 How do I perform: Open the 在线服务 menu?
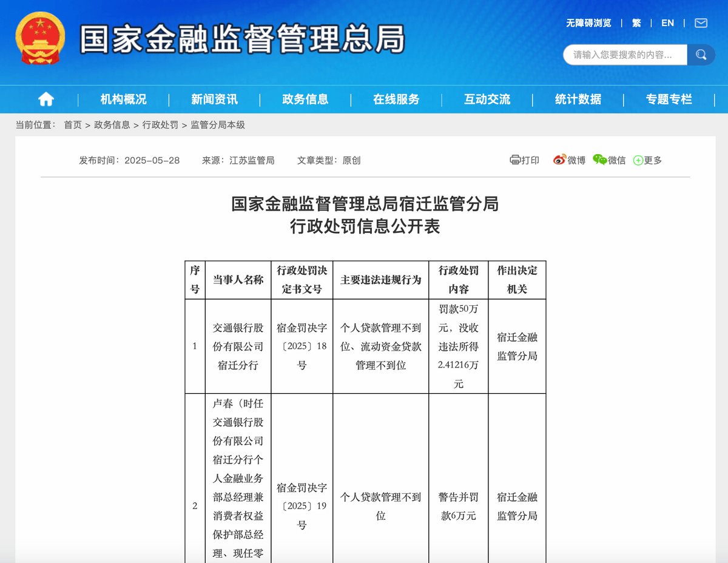pyautogui.click(x=396, y=99)
